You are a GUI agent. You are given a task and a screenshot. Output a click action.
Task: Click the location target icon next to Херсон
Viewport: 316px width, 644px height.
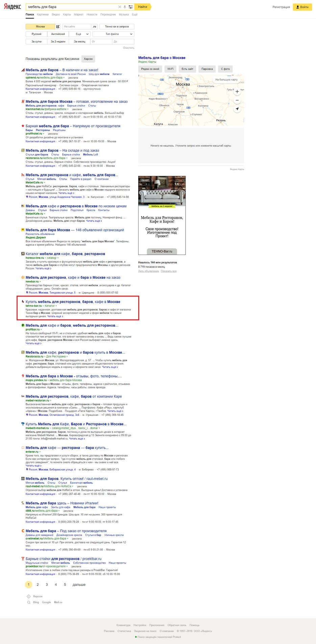pyautogui.click(x=29, y=596)
